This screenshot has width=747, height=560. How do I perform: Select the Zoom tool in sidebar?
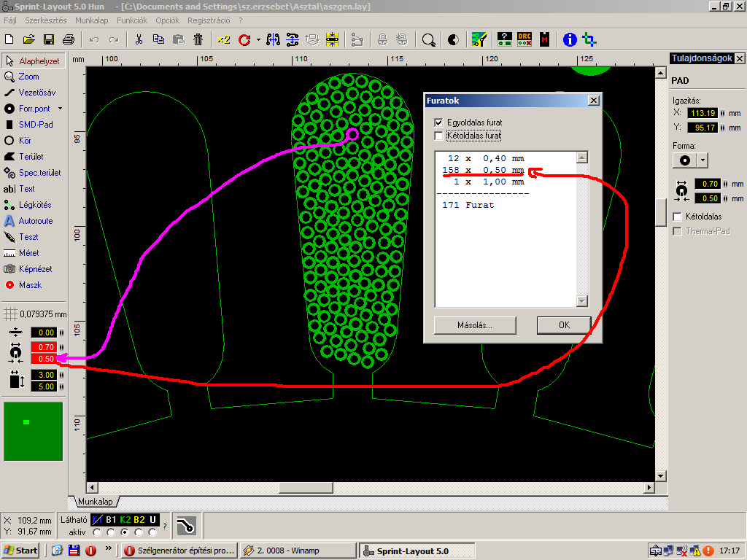(22, 77)
